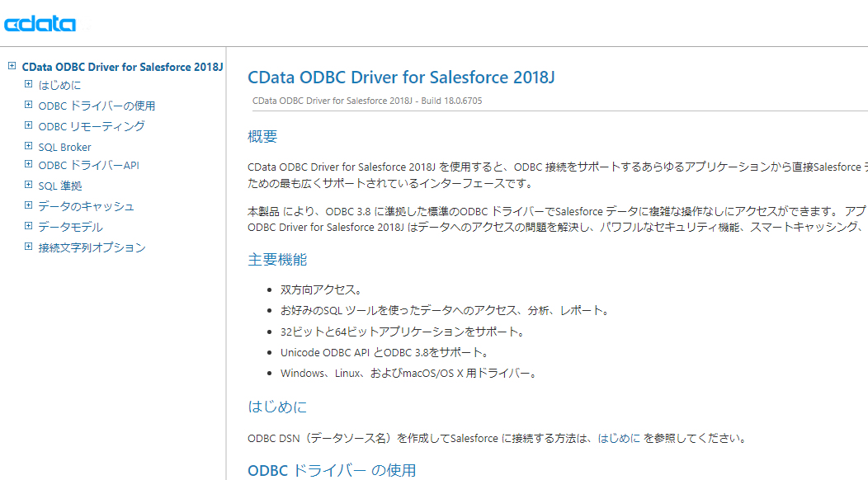Expand the SQL Broker tree node
Screen dimensions: 868x480
27,146
